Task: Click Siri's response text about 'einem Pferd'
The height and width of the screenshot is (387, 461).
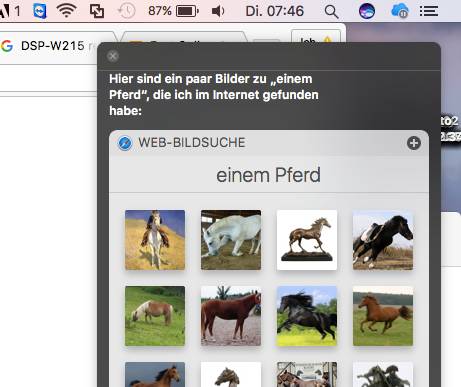Action: (x=214, y=95)
